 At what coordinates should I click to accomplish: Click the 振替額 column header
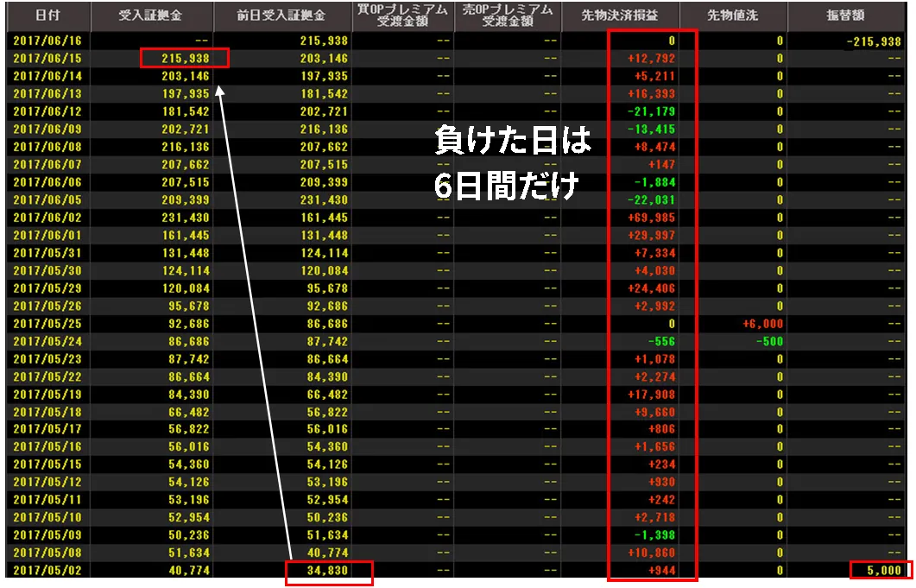coord(846,16)
